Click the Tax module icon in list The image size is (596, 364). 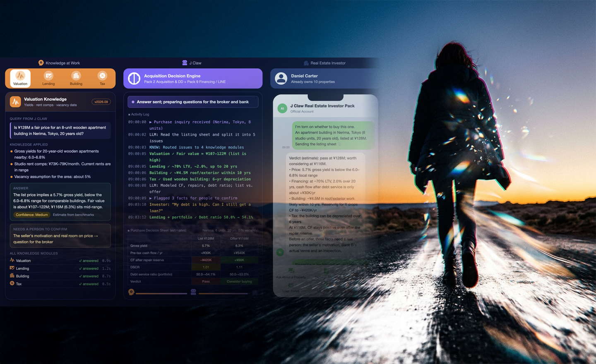[x=12, y=283]
